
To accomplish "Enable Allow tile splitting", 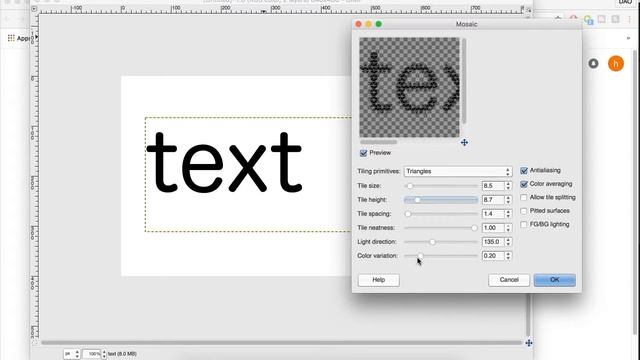I will point(524,198).
